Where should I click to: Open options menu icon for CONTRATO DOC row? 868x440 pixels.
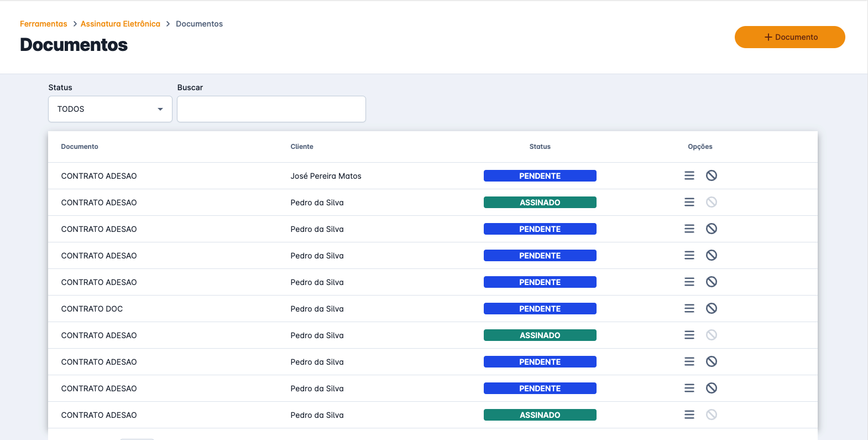point(689,308)
